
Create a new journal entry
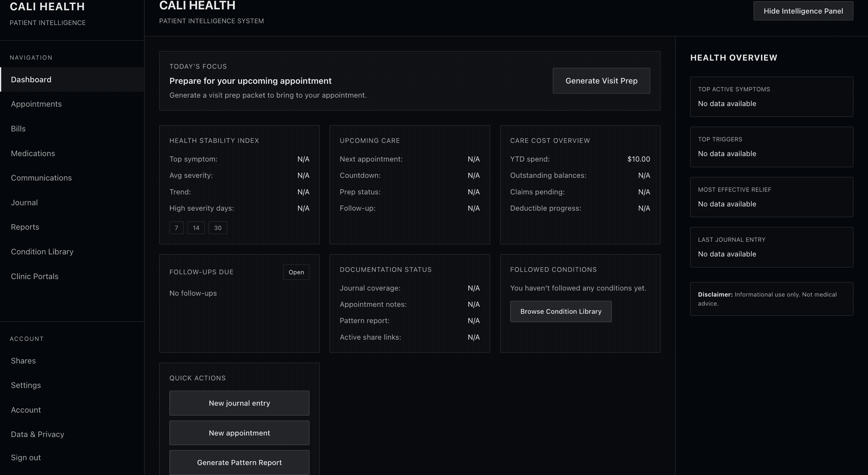239,403
